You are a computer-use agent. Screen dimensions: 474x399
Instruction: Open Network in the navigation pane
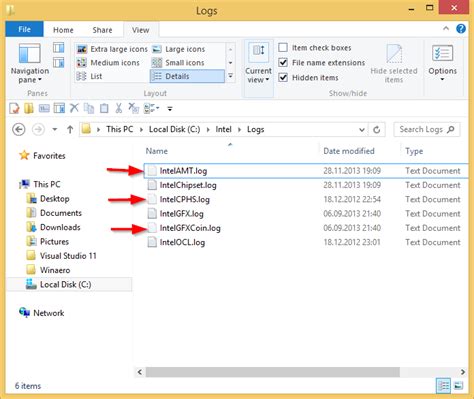click(42, 313)
